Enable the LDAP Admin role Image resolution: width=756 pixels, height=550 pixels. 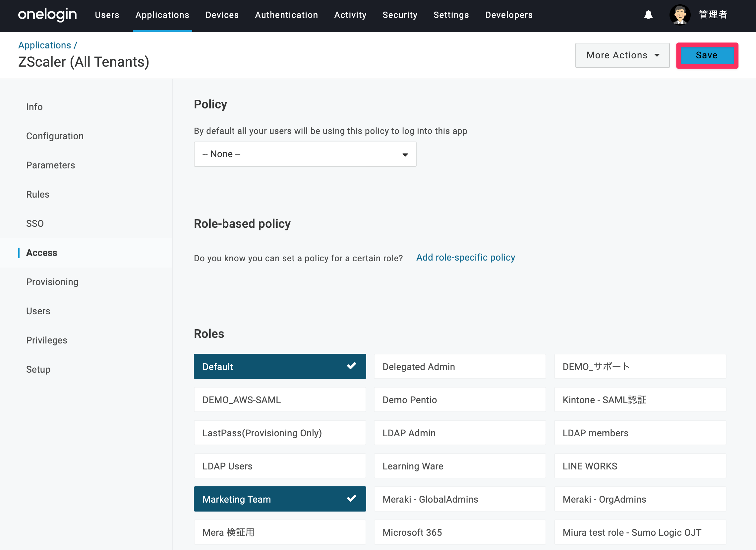(x=460, y=433)
